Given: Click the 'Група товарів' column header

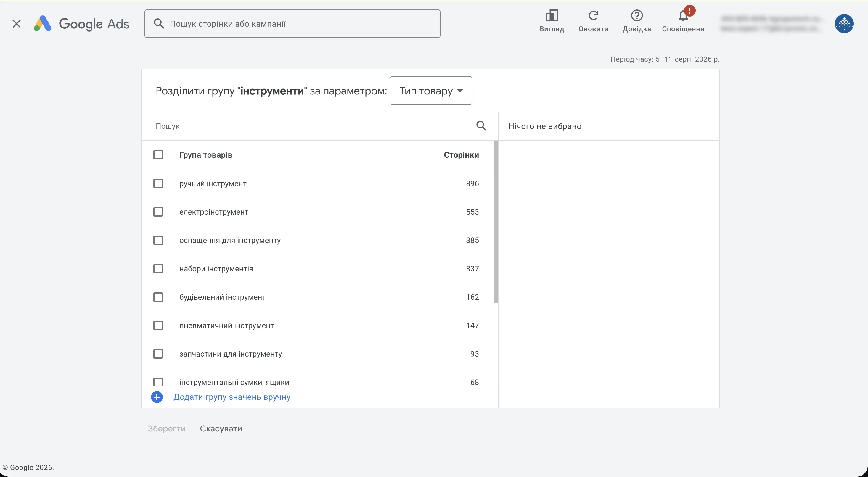Looking at the screenshot, I should tap(205, 155).
